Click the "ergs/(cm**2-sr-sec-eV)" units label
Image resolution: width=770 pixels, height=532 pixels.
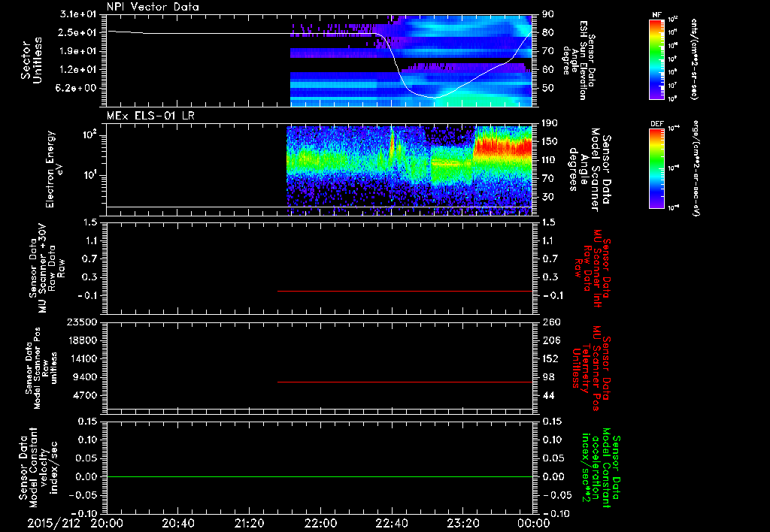(x=696, y=168)
